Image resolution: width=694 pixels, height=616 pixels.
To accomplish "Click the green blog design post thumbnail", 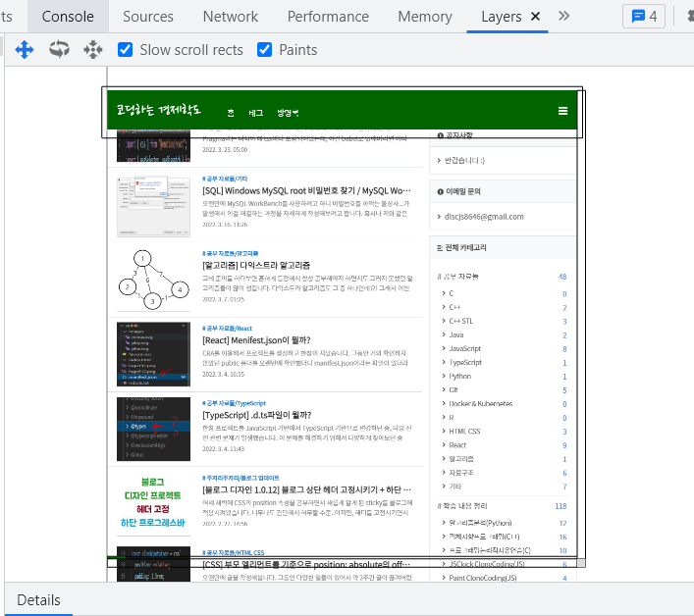I will click(153, 502).
